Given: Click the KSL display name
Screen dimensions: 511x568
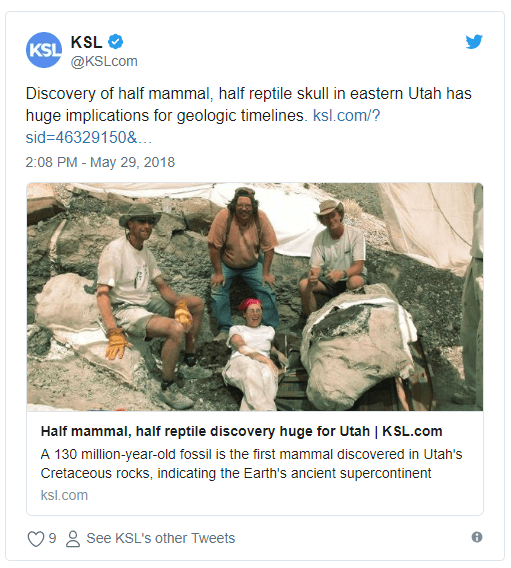Looking at the screenshot, I should pyautogui.click(x=86, y=42).
